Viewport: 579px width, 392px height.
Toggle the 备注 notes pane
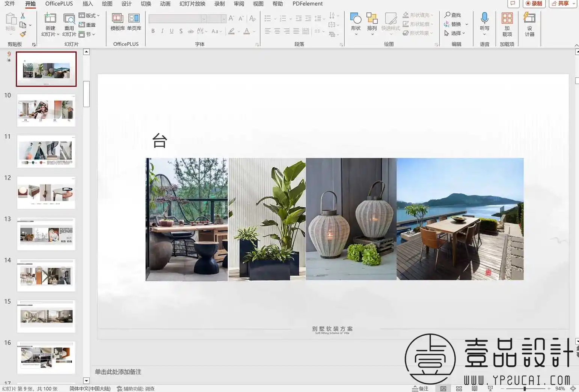tap(420, 389)
